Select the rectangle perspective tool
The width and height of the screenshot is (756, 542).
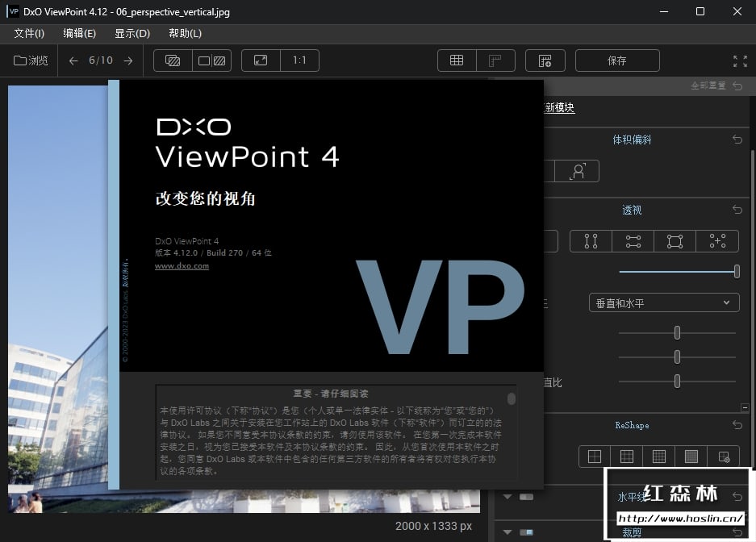tap(675, 241)
